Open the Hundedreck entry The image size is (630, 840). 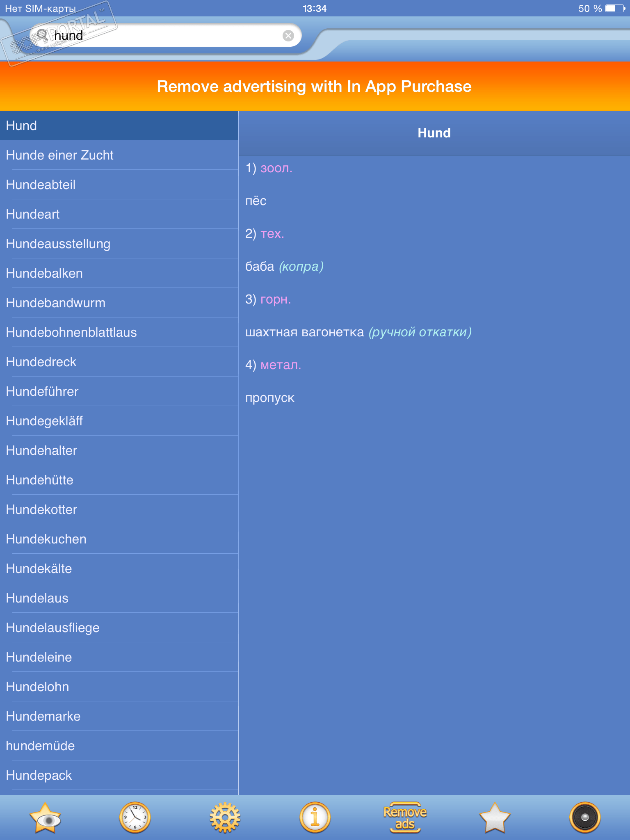click(x=119, y=362)
